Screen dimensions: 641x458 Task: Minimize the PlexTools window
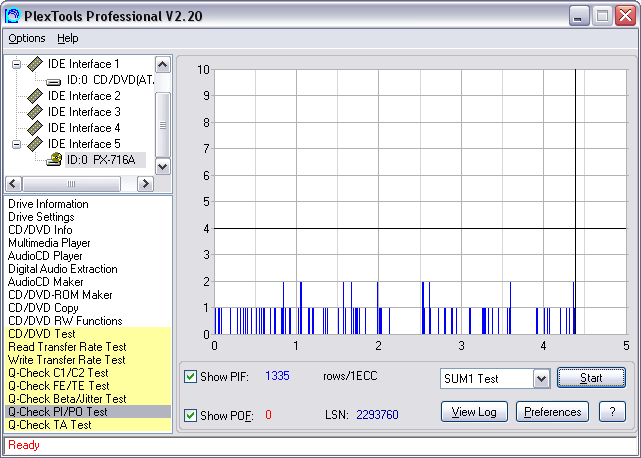[x=578, y=16]
